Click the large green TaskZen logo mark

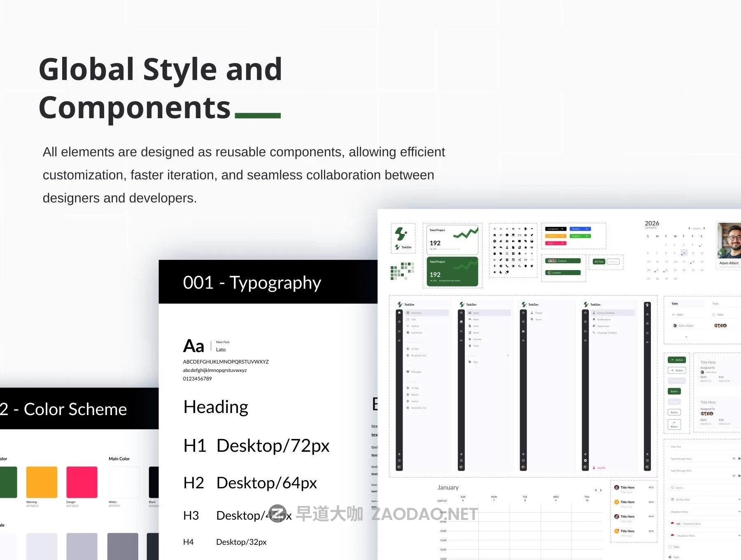(401, 233)
